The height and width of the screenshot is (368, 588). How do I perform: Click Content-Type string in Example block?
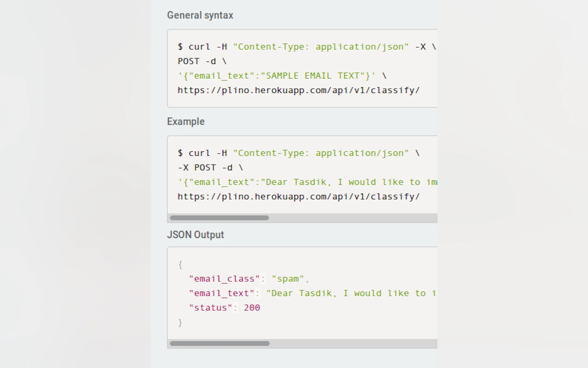point(321,153)
